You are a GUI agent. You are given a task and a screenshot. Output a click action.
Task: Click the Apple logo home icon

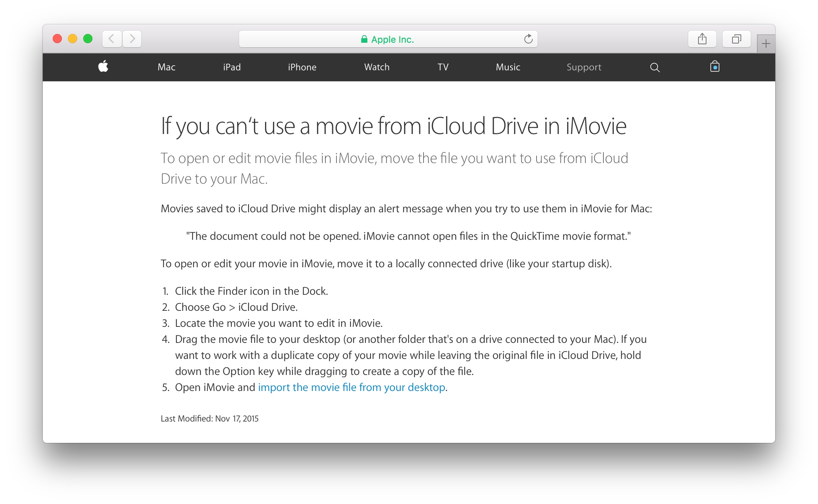pos(103,67)
